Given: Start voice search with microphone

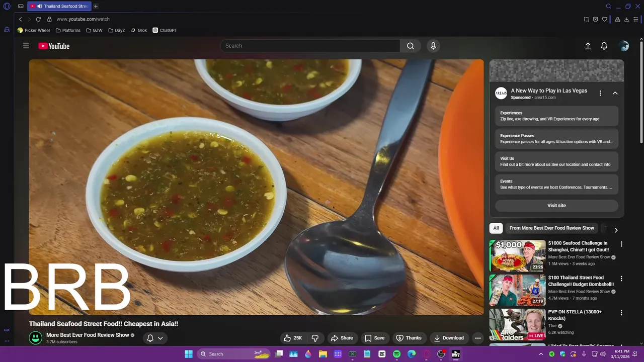Looking at the screenshot, I should point(433,46).
